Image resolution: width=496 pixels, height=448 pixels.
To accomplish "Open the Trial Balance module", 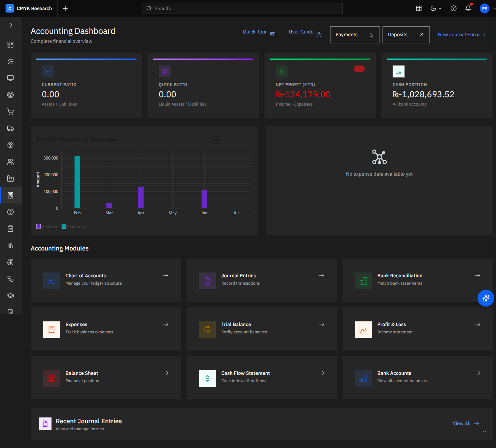I will (x=262, y=329).
